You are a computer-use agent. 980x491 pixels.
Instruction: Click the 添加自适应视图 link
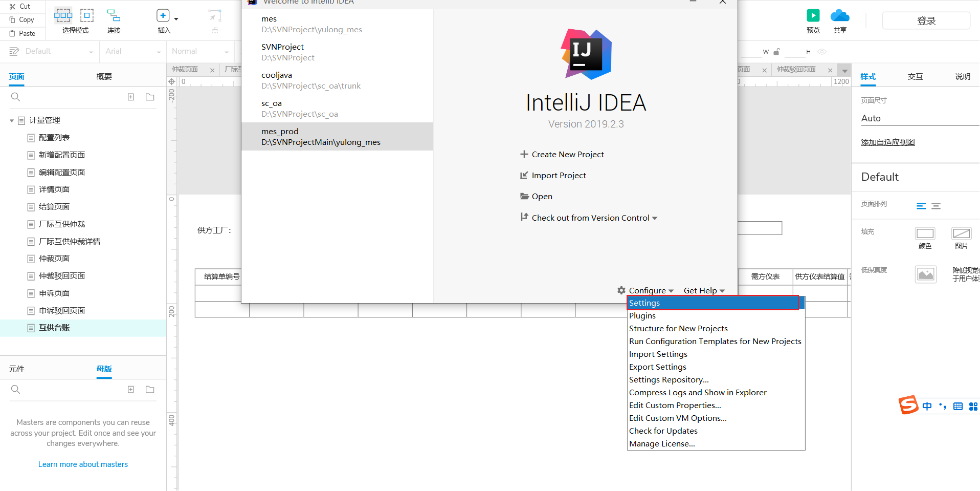888,142
